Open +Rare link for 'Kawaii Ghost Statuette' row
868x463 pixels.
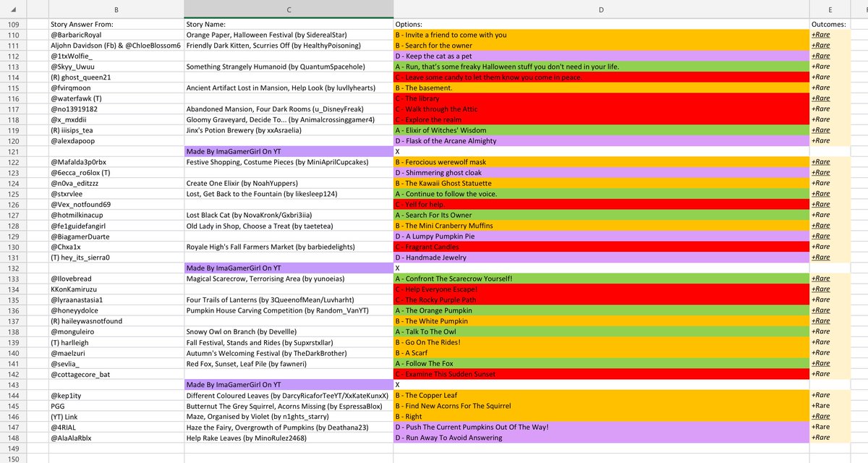(x=820, y=183)
